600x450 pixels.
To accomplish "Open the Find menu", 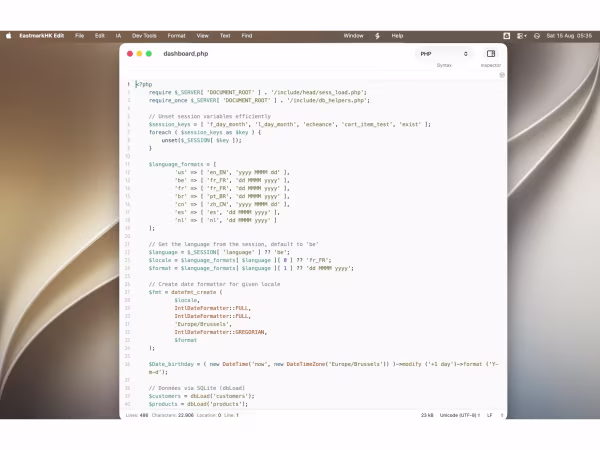I will click(x=247, y=36).
